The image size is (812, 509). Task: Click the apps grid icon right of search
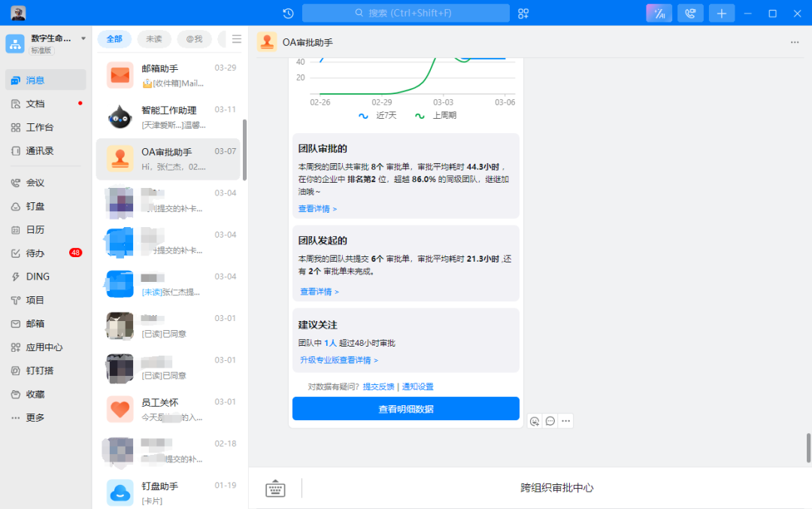pos(523,14)
